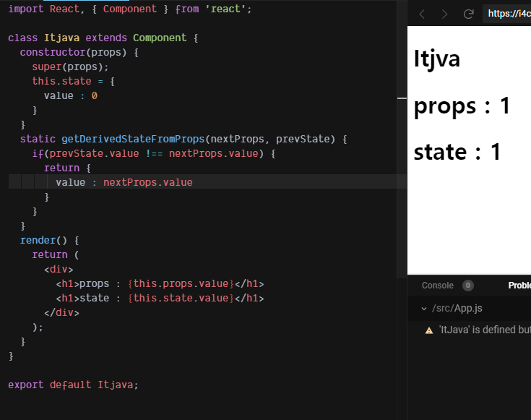Click the constructor(props) line
Image resolution: width=531 pixels, height=420 pixels.
click(x=79, y=52)
